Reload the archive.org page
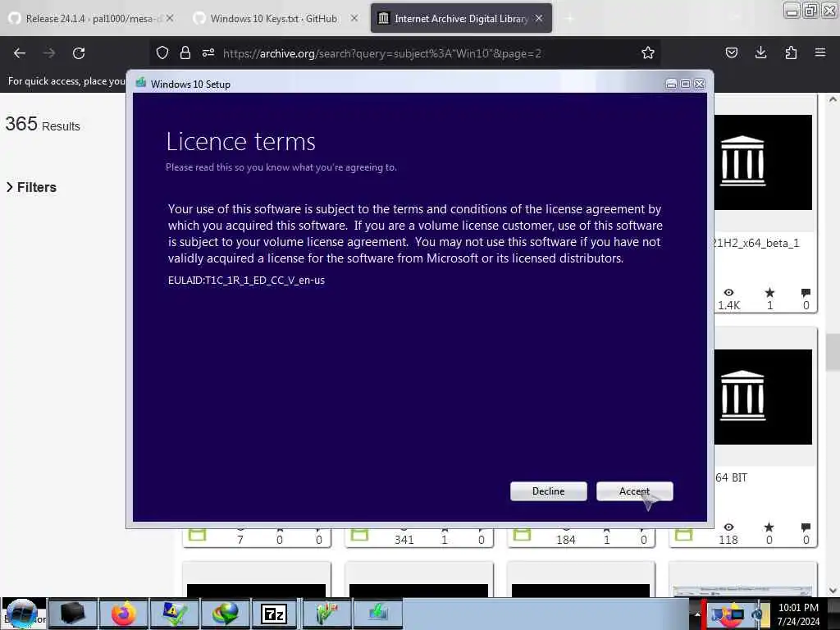840x630 pixels. tap(79, 53)
